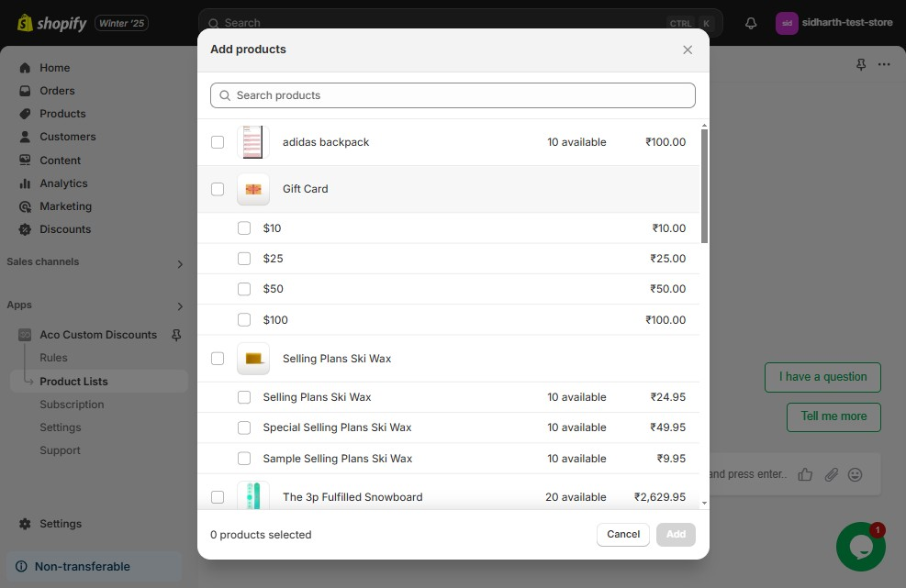Click the thumbs up icon in chat
Image resolution: width=906 pixels, height=588 pixels.
point(805,474)
